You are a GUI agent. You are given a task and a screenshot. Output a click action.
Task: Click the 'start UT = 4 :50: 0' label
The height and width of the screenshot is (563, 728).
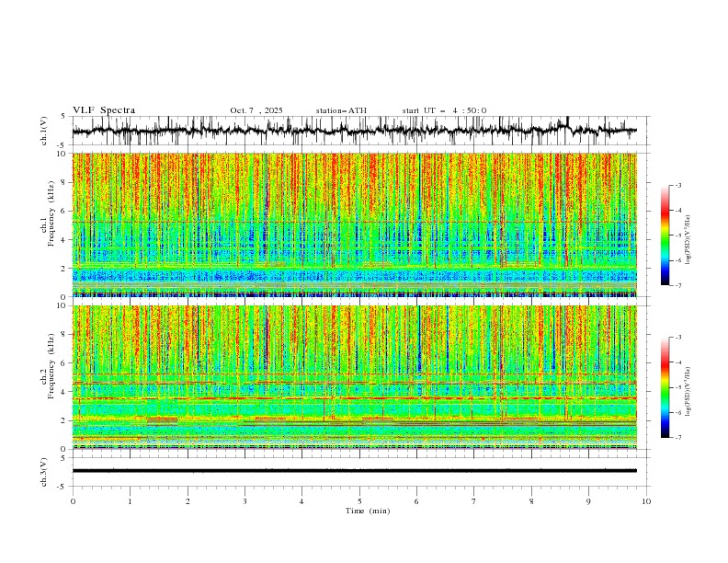(444, 110)
